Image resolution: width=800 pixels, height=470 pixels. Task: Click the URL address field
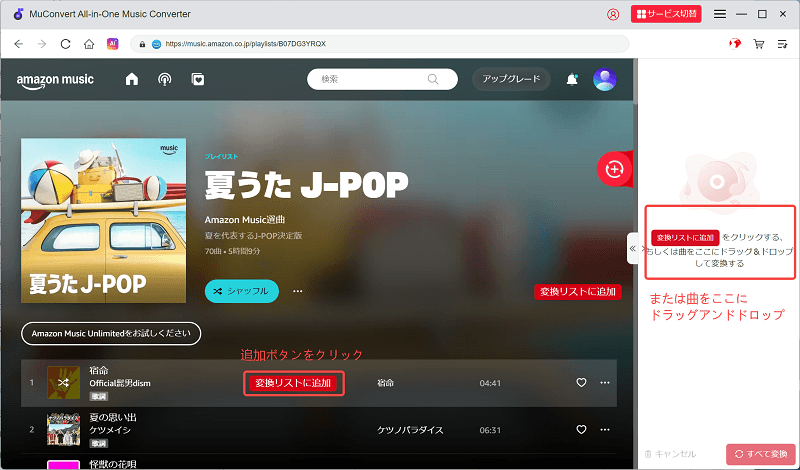pyautogui.click(x=380, y=44)
